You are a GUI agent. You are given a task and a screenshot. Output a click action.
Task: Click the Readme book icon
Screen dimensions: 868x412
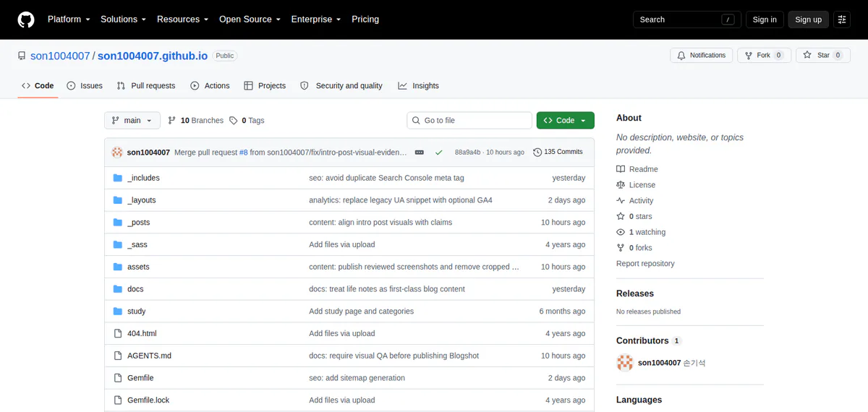(x=621, y=169)
